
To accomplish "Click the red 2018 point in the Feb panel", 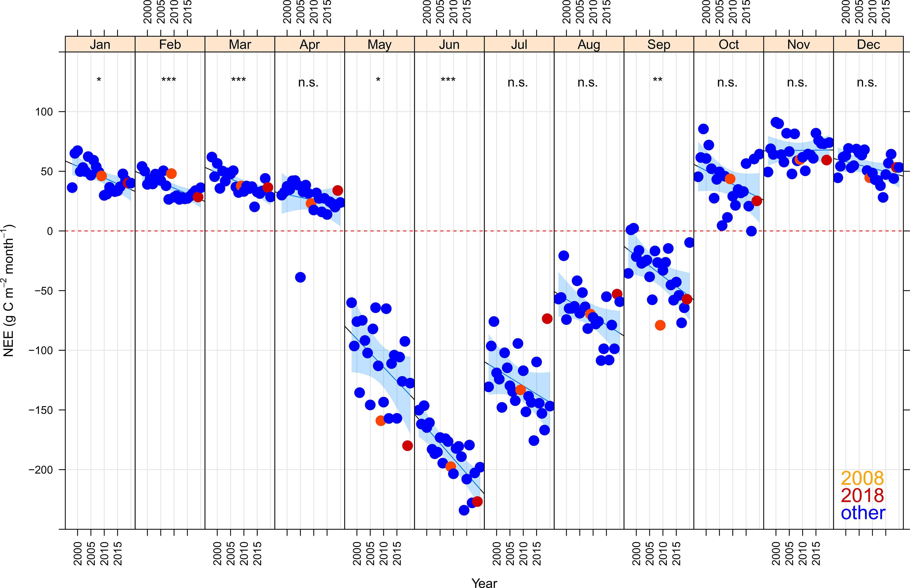I will 198,197.
